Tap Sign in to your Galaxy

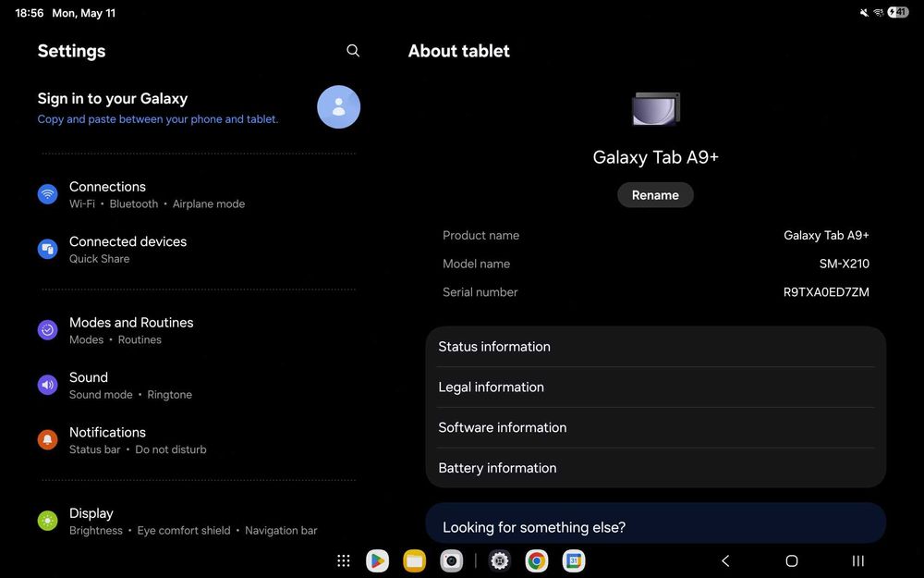[x=113, y=99]
